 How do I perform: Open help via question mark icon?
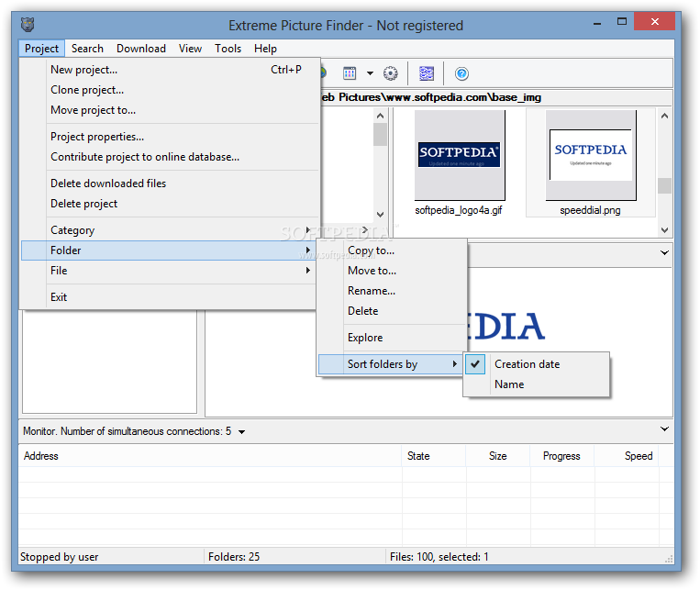[x=461, y=73]
